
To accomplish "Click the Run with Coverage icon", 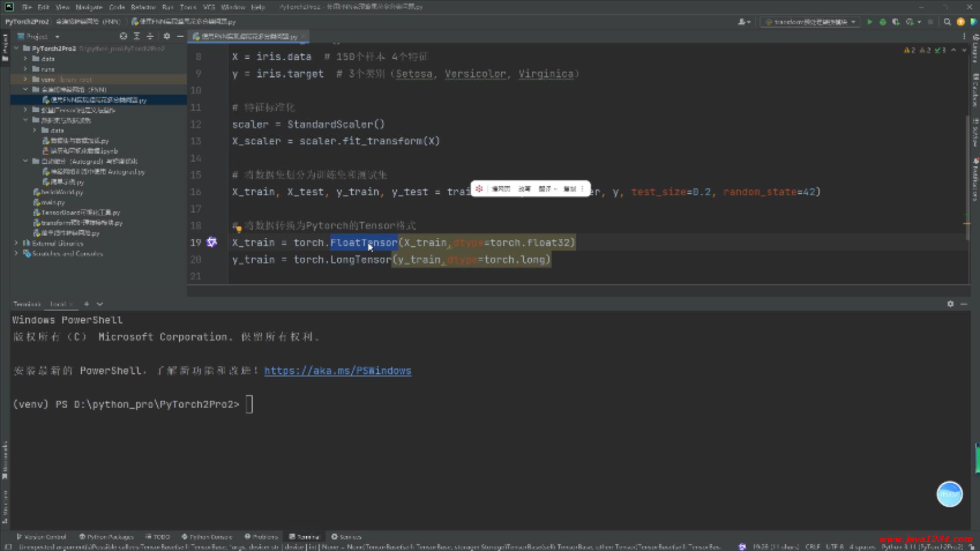I will point(896,22).
